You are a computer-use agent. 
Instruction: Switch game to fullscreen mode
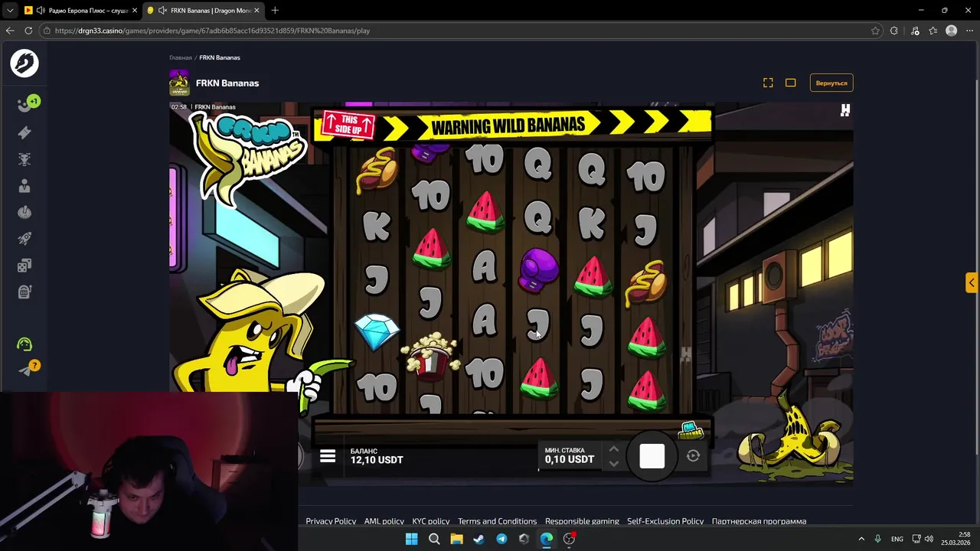pos(768,83)
